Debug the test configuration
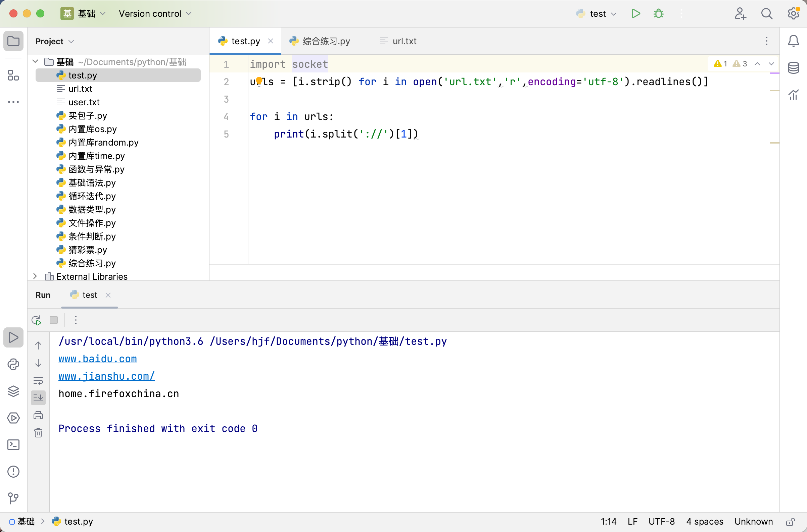807x532 pixels. click(x=659, y=13)
